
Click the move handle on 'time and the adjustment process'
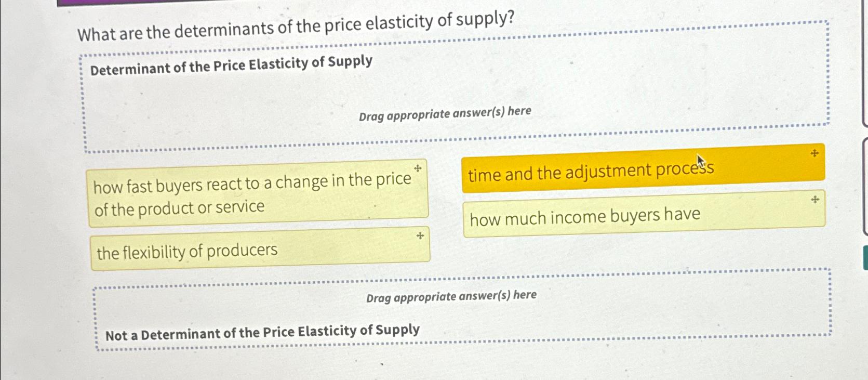point(814,153)
